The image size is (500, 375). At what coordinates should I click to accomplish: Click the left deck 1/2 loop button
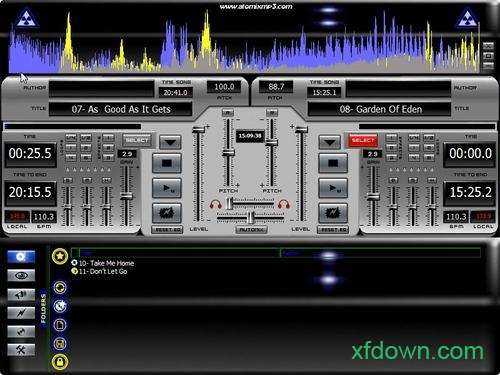tap(86, 137)
